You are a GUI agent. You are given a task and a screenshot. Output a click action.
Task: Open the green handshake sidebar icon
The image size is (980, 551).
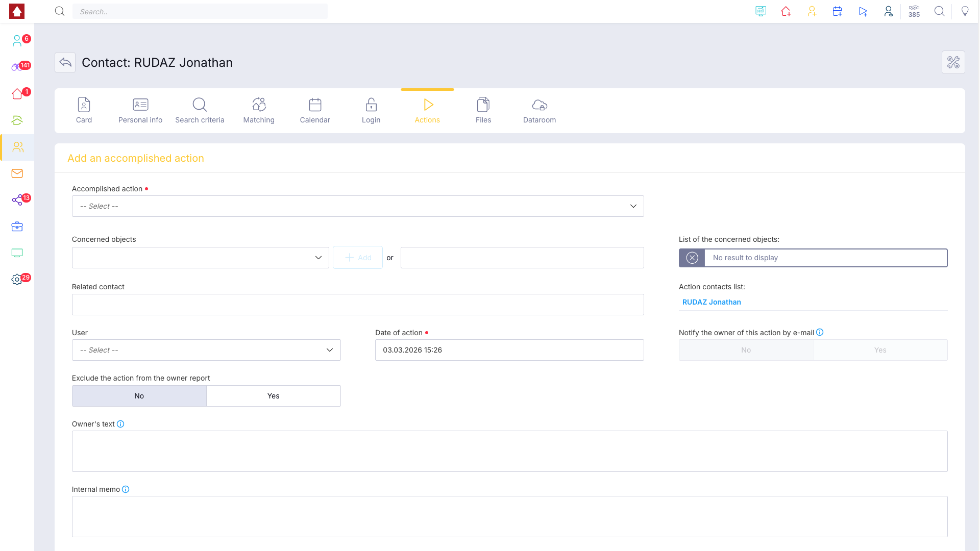[17, 120]
